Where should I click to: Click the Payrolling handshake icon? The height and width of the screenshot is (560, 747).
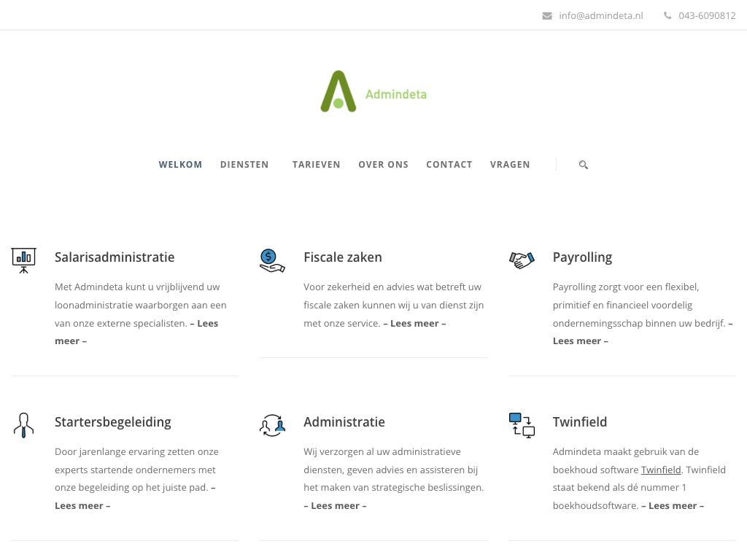pyautogui.click(x=522, y=260)
